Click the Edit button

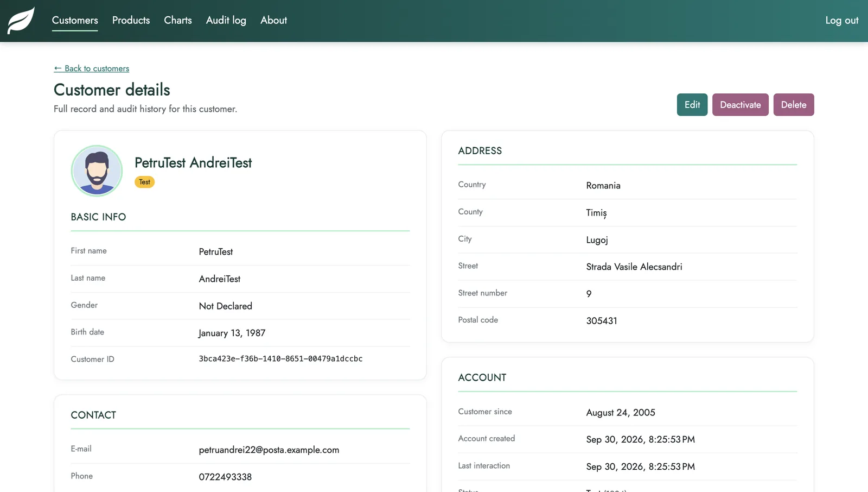[x=692, y=105]
